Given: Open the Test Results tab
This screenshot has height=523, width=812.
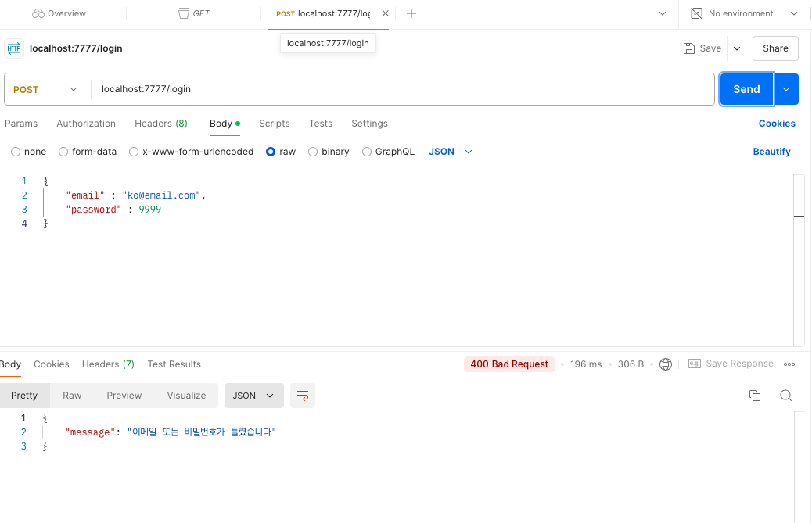Looking at the screenshot, I should pos(174,364).
